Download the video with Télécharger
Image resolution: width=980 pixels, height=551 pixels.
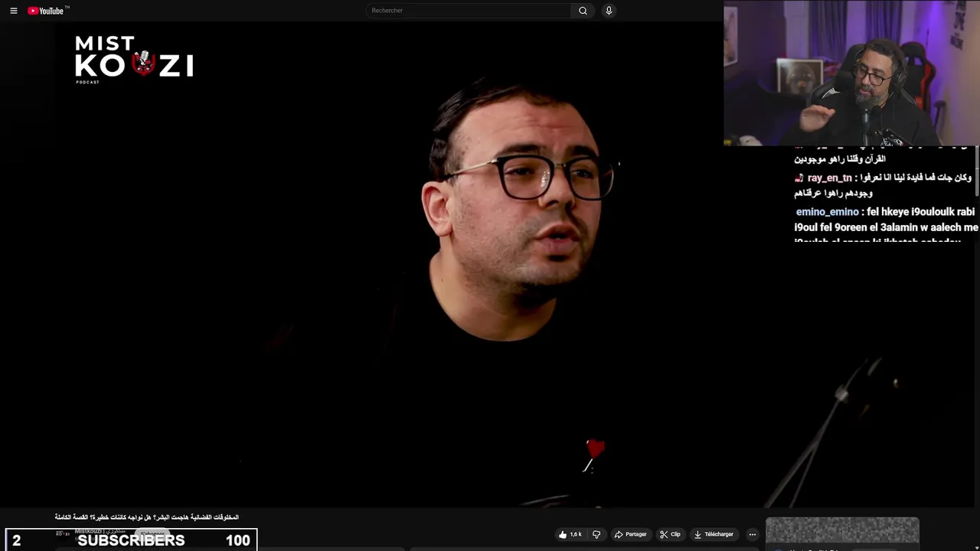tap(714, 534)
